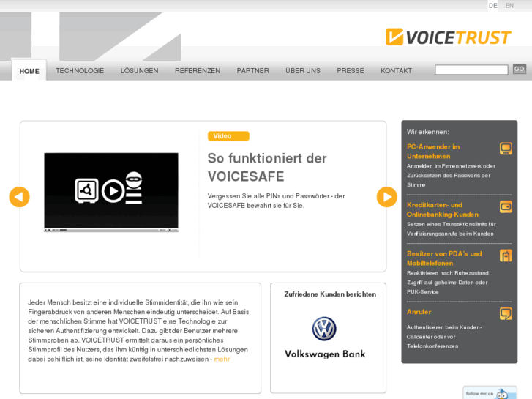Screen dimensions: 532x399
Task: Click 'Zufriedene Kunden berichten' heading
Action: pyautogui.click(x=330, y=294)
